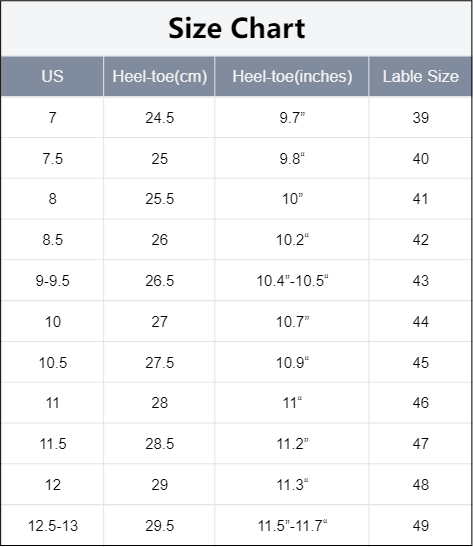Viewport: 473px width, 547px height.
Task: Click the Size Chart title
Action: pyautogui.click(x=236, y=29)
